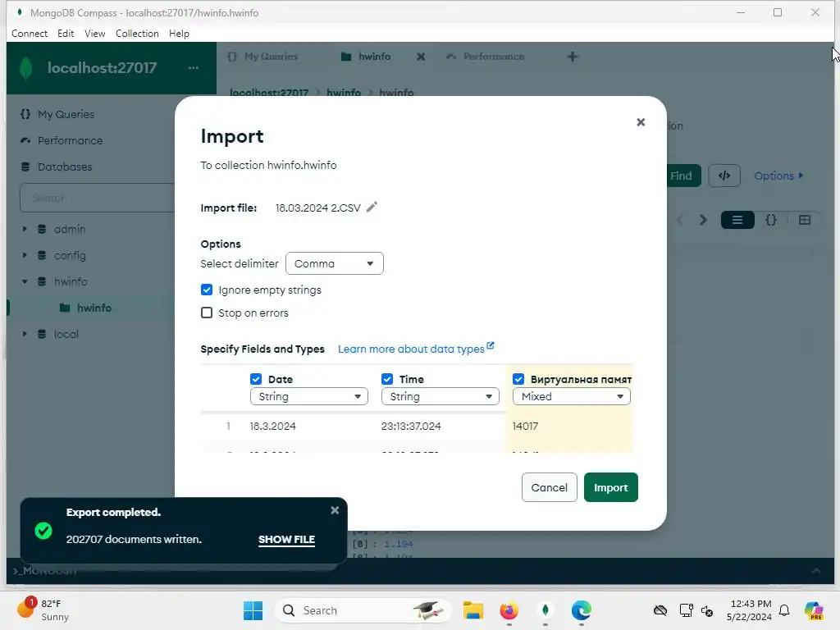Image resolution: width=840 pixels, height=630 pixels.
Task: Dismiss the Export completed notification
Action: 335,510
